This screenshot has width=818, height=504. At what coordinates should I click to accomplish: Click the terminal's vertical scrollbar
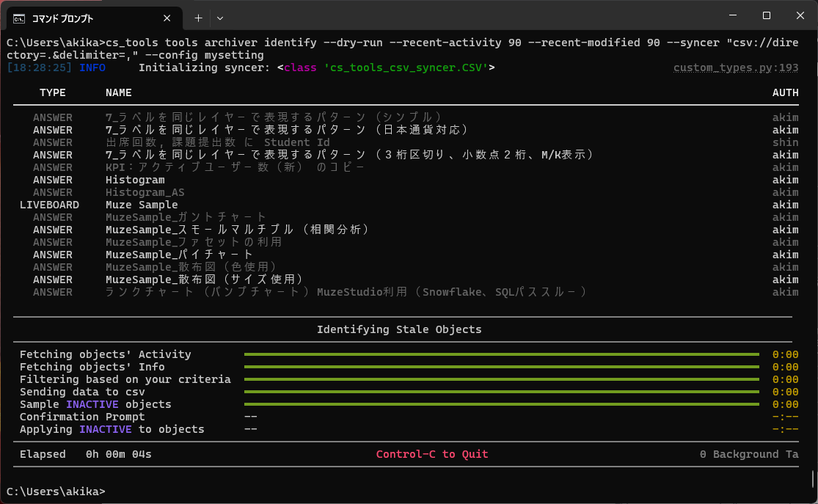click(x=813, y=478)
